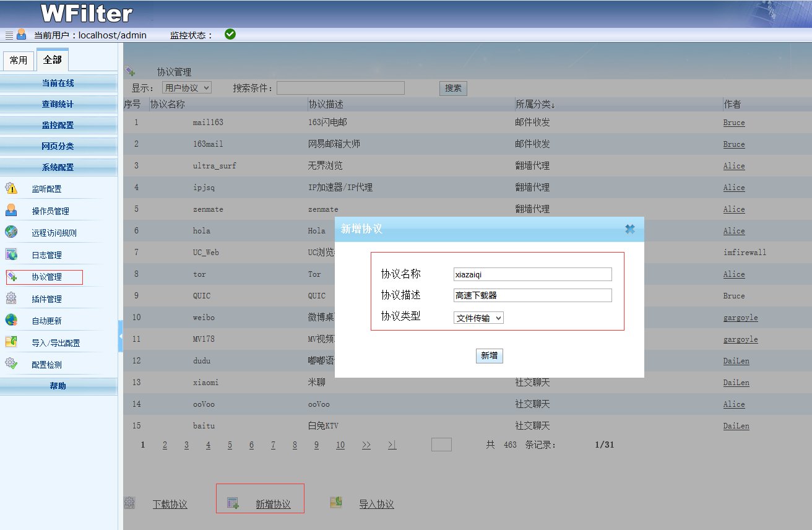This screenshot has width=812, height=530.
Task: Click the 协议描述 text field
Action: [532, 295]
